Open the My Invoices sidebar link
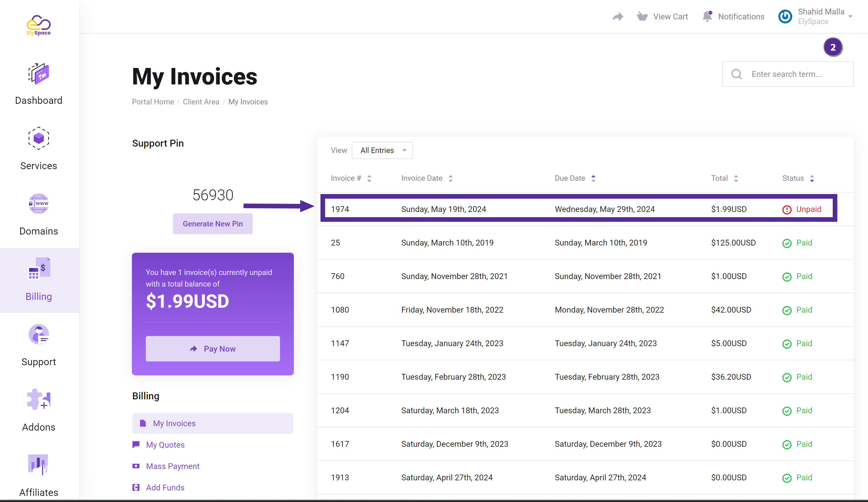The height and width of the screenshot is (502, 868). point(213,423)
